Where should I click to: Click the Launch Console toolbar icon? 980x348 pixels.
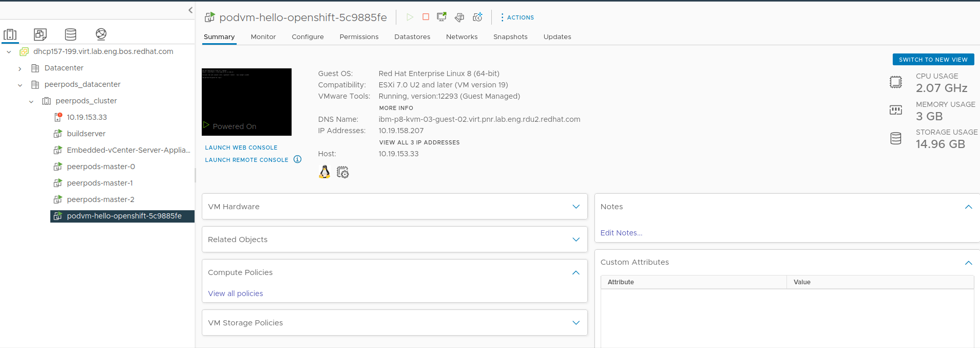(x=441, y=17)
